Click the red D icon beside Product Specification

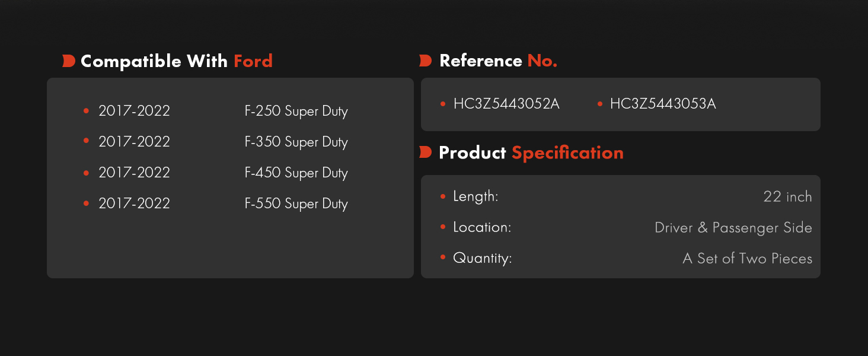(x=425, y=152)
